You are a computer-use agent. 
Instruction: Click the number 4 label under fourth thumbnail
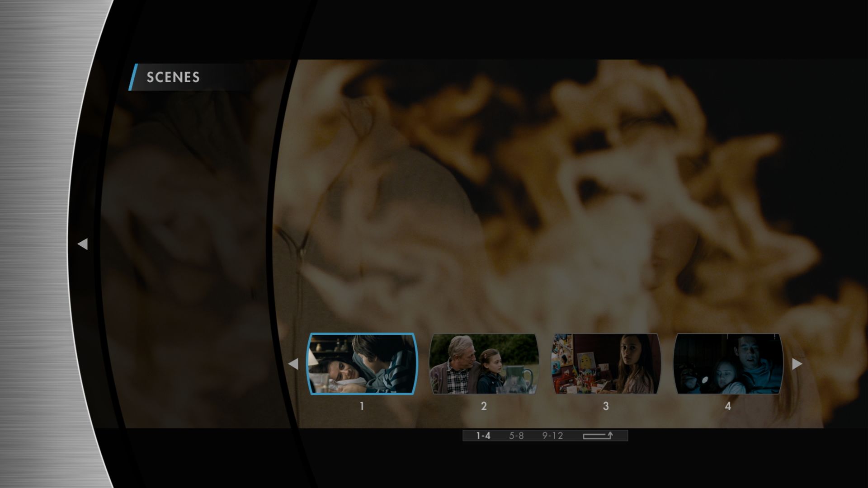tap(728, 406)
